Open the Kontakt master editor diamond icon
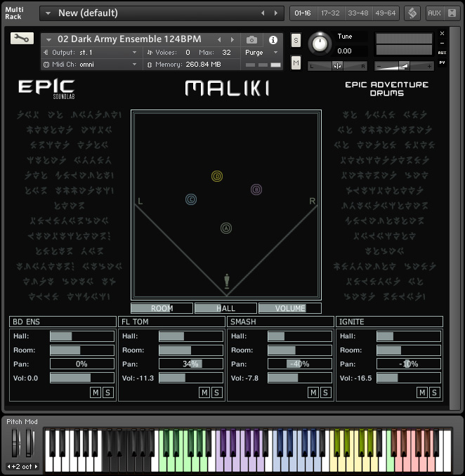Screen dimensions: 465x476 412,13
